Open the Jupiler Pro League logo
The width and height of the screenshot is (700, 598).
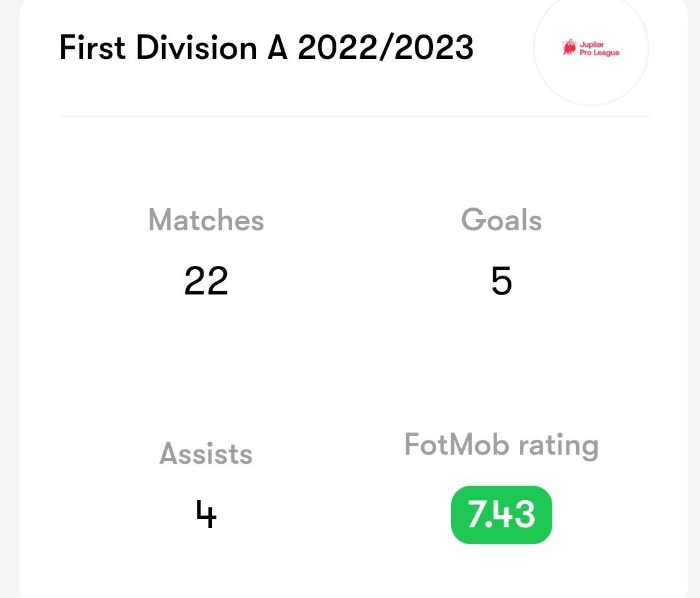(591, 48)
